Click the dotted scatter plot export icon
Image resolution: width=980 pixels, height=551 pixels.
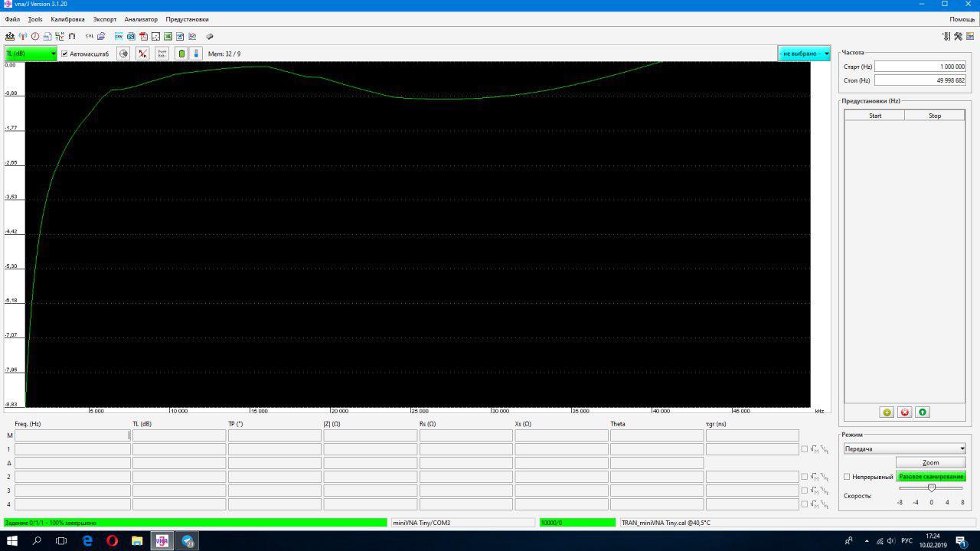[x=155, y=36]
